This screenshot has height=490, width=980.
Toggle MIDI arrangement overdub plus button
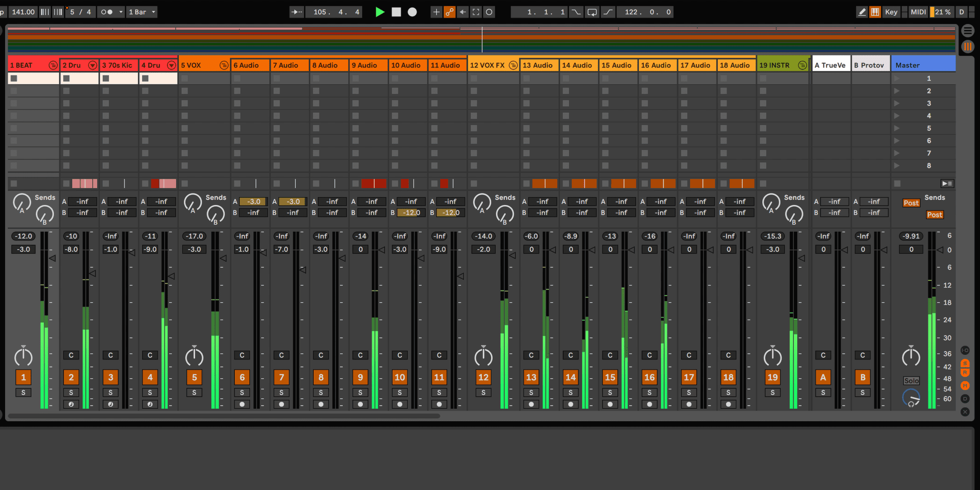(x=436, y=12)
